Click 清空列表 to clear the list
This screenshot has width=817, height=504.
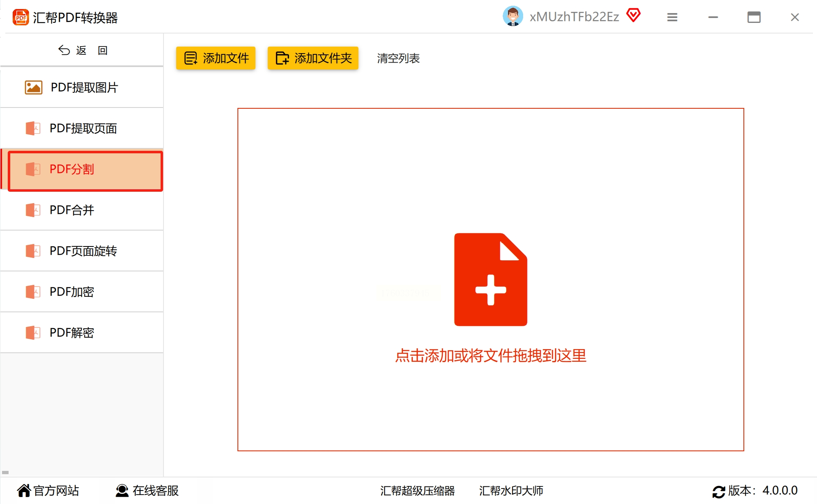click(x=398, y=58)
